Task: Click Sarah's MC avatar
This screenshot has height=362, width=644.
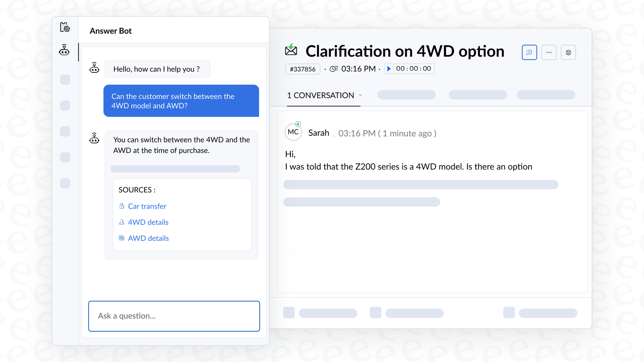Action: click(x=293, y=132)
